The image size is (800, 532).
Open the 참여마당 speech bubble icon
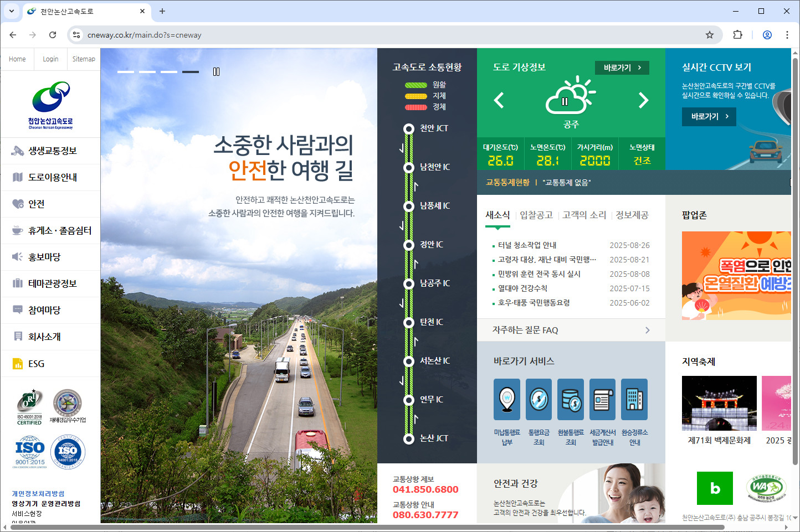17,309
